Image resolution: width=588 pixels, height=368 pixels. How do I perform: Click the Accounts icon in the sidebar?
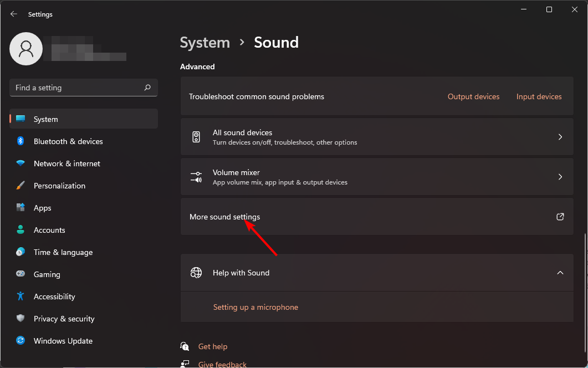[x=21, y=230]
